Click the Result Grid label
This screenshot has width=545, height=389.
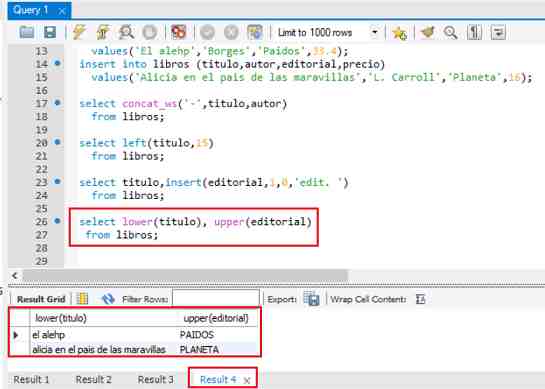pos(41,299)
